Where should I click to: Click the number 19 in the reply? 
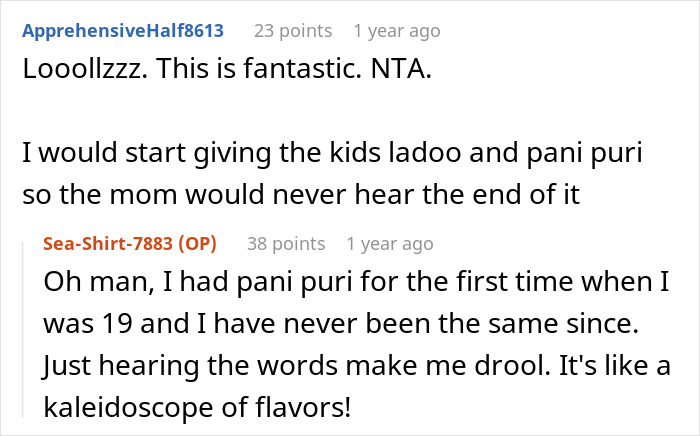(x=117, y=323)
